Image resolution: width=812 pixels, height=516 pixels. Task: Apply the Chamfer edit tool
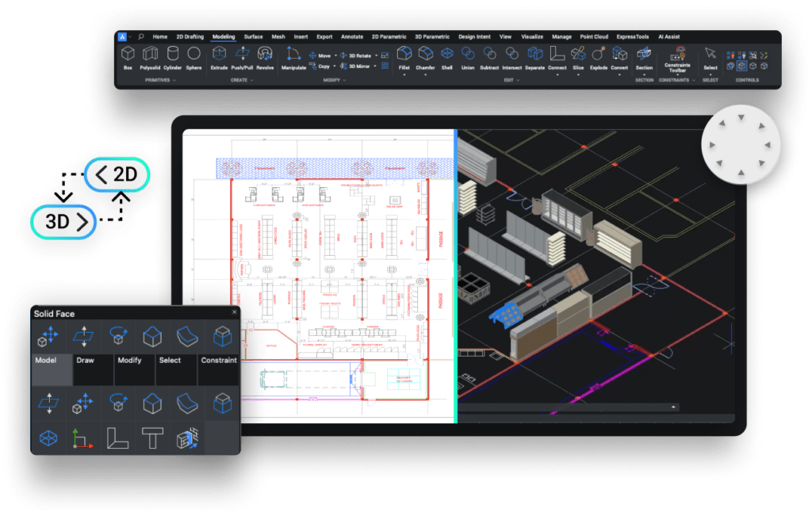pos(425,57)
